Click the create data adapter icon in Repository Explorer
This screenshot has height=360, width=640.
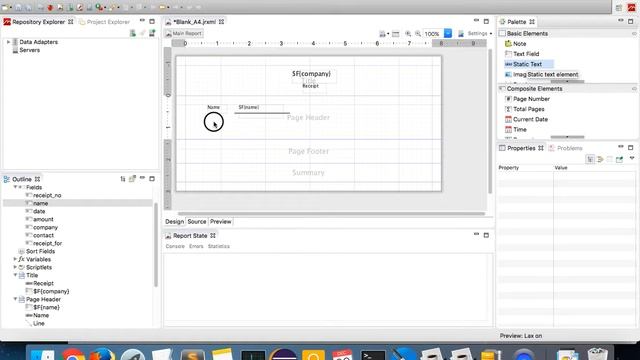(x=133, y=33)
